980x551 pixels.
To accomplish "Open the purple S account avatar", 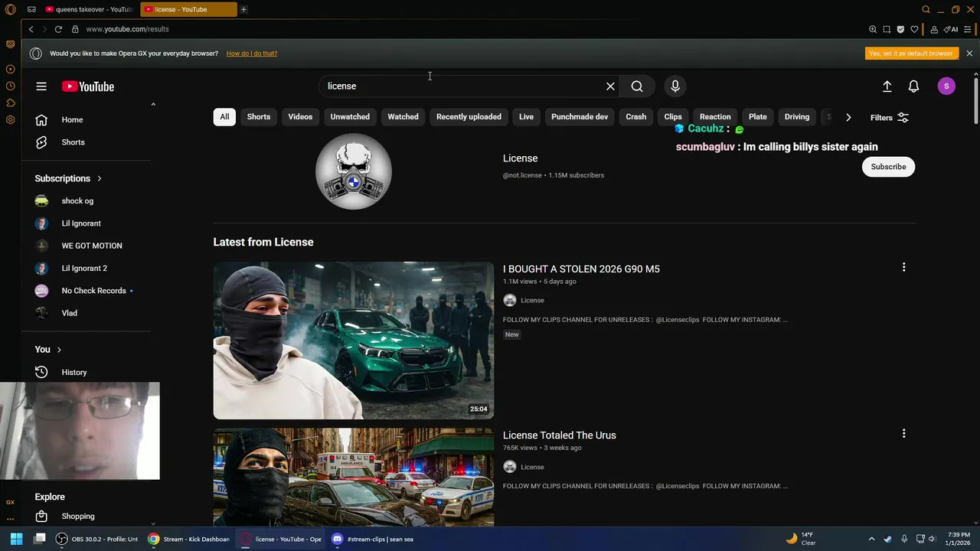I will [x=946, y=86].
